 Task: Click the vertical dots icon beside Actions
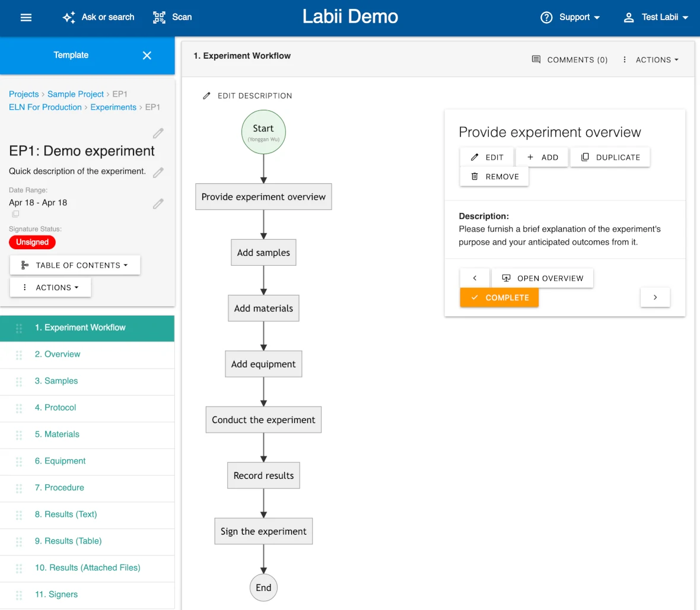(x=625, y=59)
